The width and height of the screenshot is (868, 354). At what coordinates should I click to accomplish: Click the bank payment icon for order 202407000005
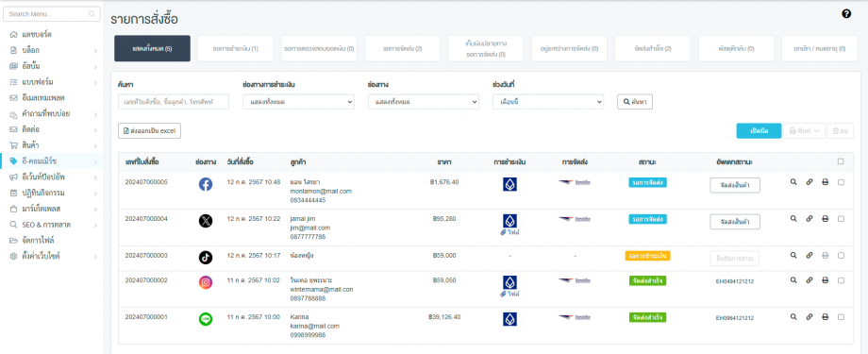click(x=509, y=184)
